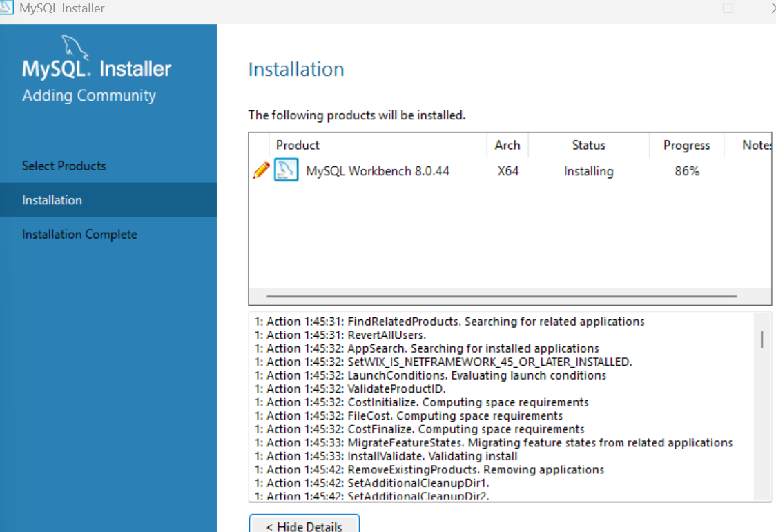Click the Notes column header

[x=748, y=146]
